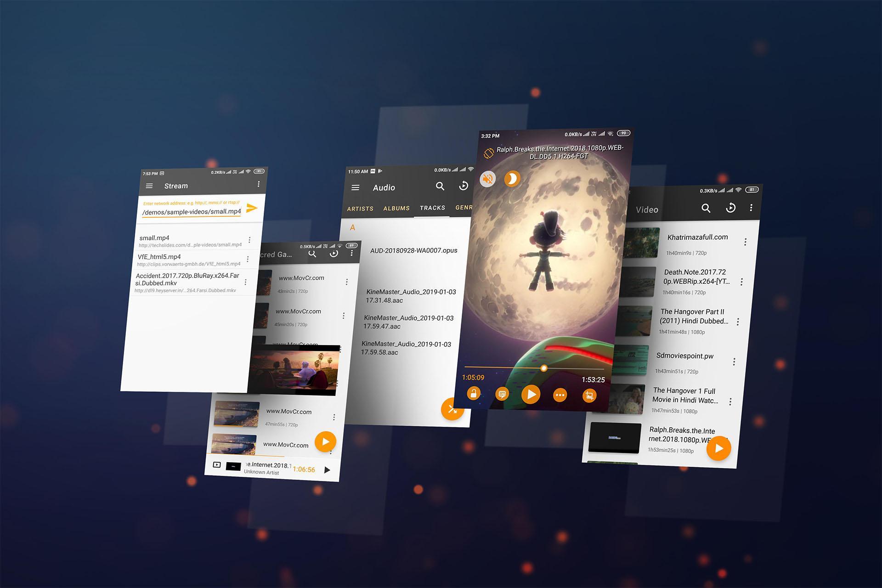Select Accident.2017.720p.BluRay mkv stream entry
This screenshot has width=882, height=588.
186,283
